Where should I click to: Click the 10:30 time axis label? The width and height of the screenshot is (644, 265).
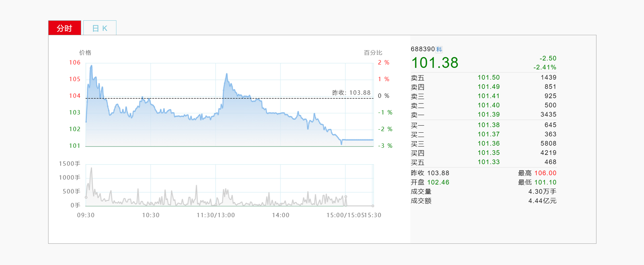pyautogui.click(x=151, y=215)
